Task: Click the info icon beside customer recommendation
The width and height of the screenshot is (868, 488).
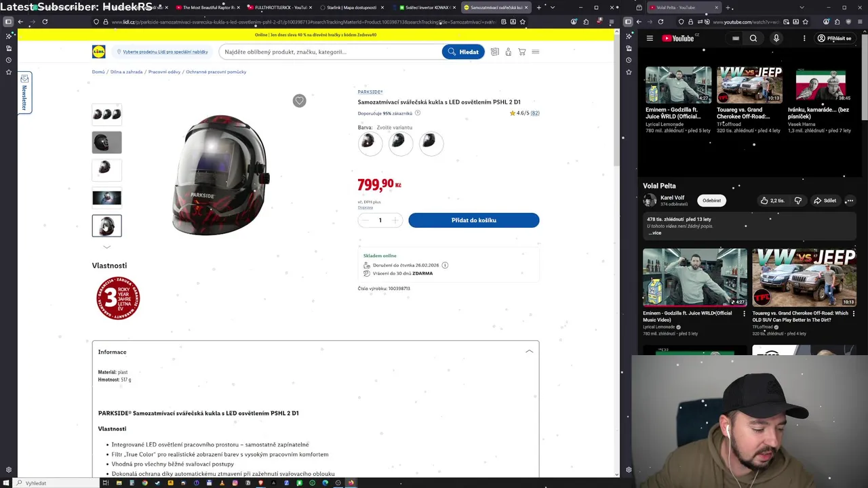Action: tap(418, 113)
